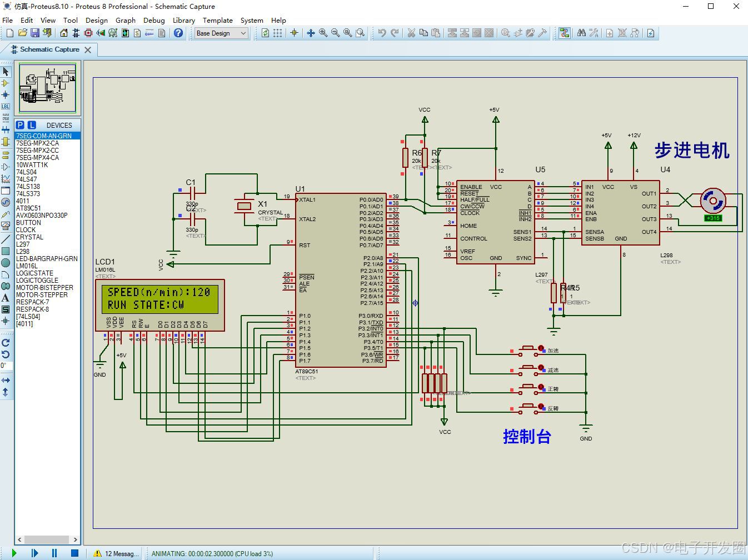Close the Schematic Capture tab

[x=88, y=49]
